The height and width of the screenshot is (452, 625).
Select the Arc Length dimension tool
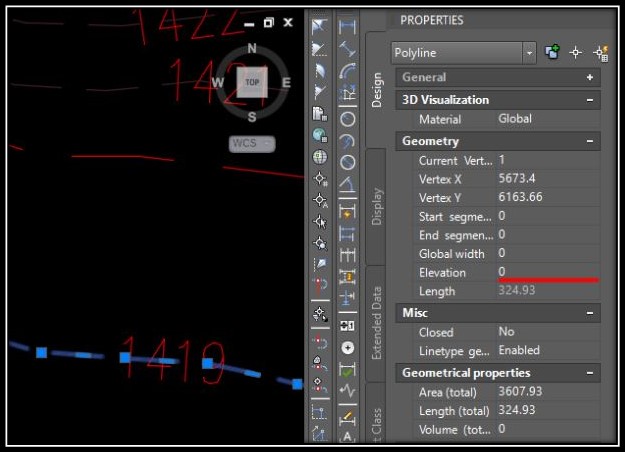tap(347, 72)
